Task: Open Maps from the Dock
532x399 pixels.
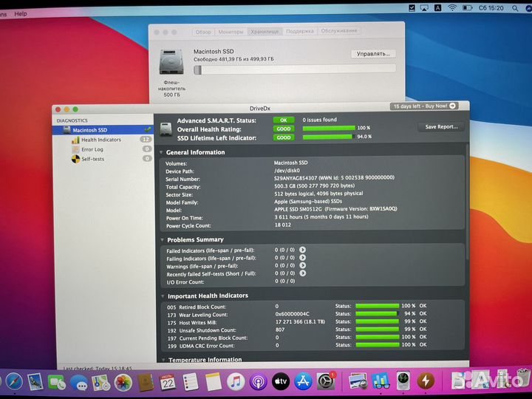Action: coord(100,383)
